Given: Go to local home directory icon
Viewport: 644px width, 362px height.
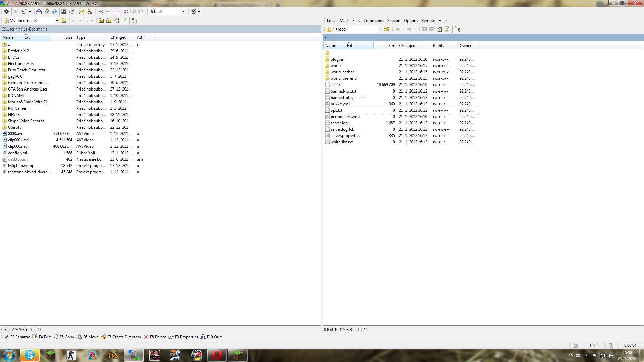Looking at the screenshot, I should click(116, 21).
